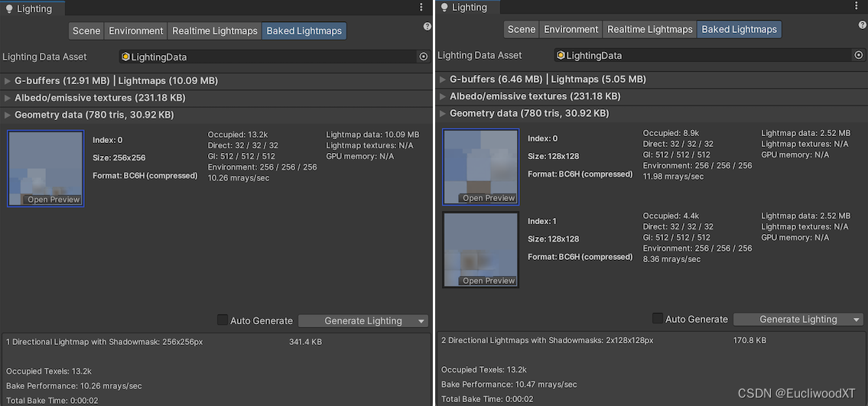Click Lightmaps (5.05 MB) header text
This screenshot has width=868, height=406.
[x=598, y=79]
